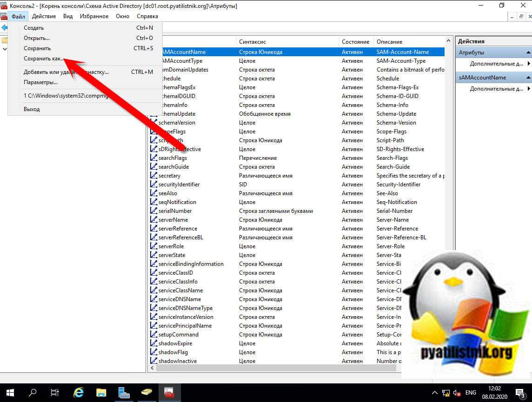The width and height of the screenshot is (532, 402).
Task: Collapse the Атрибуты actions section
Action: pos(528,53)
